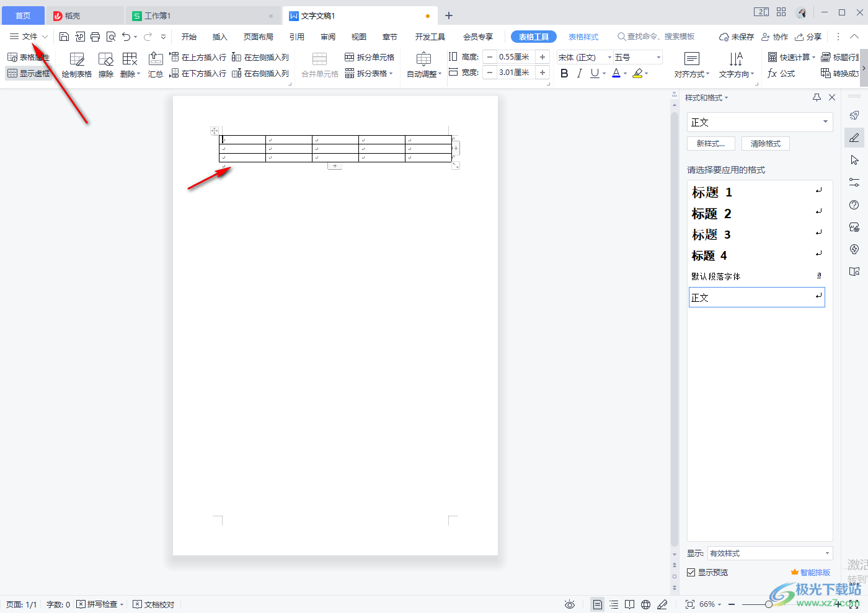Switch to reading layout book icon
The image size is (868, 613).
point(629,604)
